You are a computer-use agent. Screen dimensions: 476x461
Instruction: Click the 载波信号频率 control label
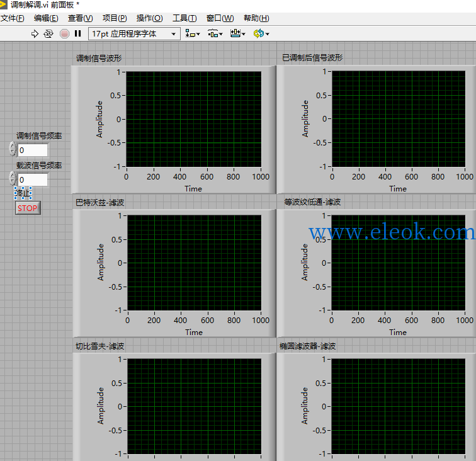39,165
